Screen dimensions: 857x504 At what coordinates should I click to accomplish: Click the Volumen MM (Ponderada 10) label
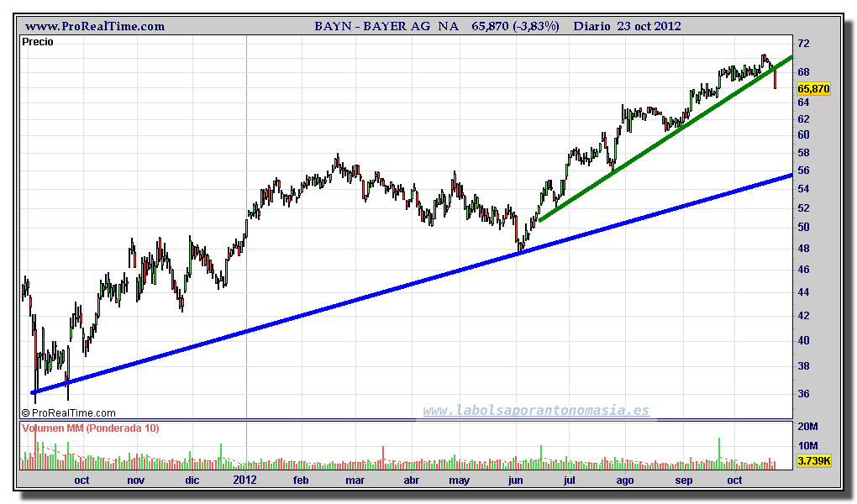click(x=91, y=428)
